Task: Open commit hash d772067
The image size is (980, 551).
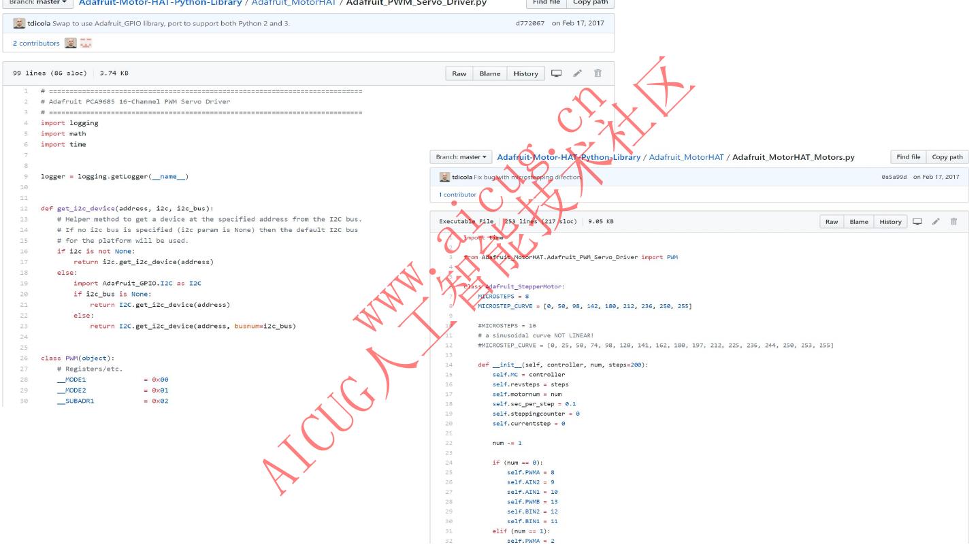Action: (530, 23)
